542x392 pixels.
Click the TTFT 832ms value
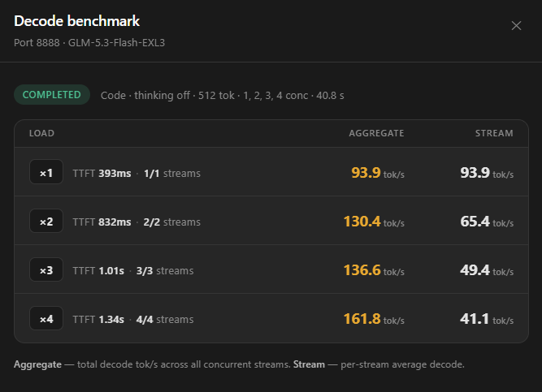[102, 222]
